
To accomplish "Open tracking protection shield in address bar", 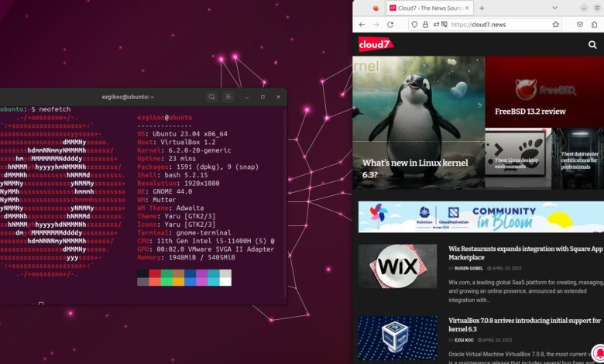I will (414, 24).
